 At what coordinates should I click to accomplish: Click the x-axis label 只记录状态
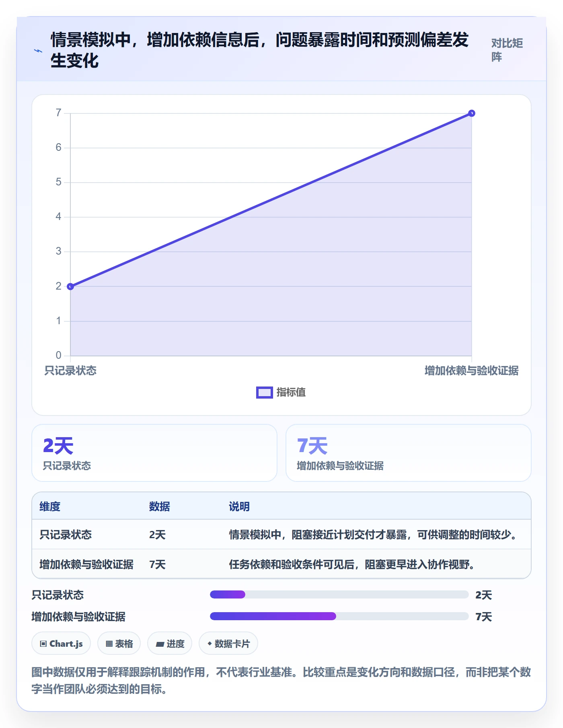pos(70,370)
